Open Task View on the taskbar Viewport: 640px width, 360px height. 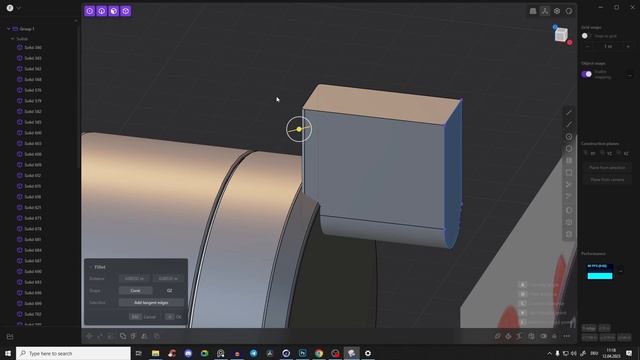tap(139, 353)
